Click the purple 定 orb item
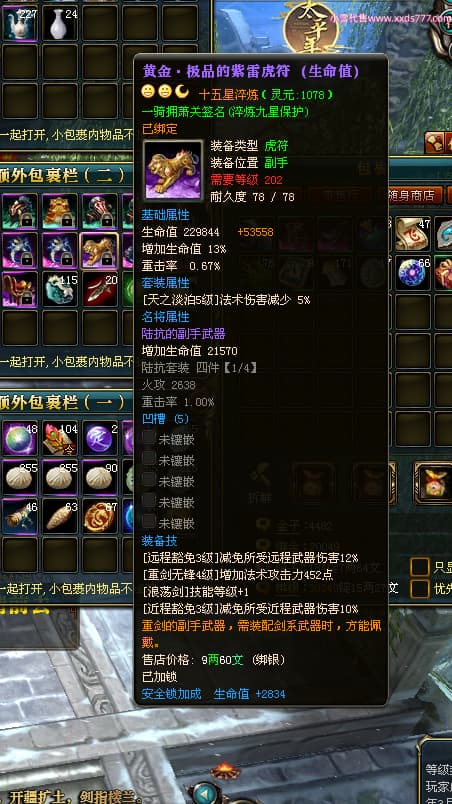This screenshot has width=452, height=804. tap(100, 438)
